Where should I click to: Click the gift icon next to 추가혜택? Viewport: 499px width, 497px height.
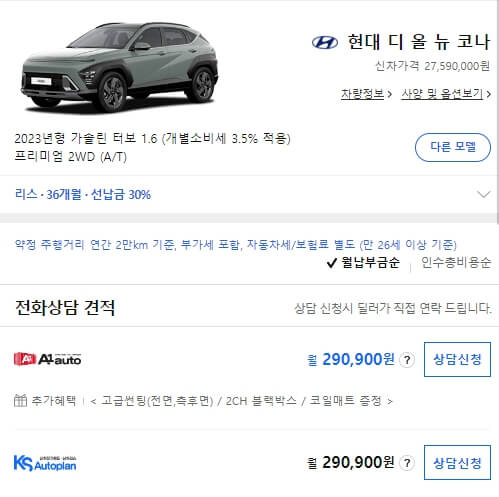20,400
